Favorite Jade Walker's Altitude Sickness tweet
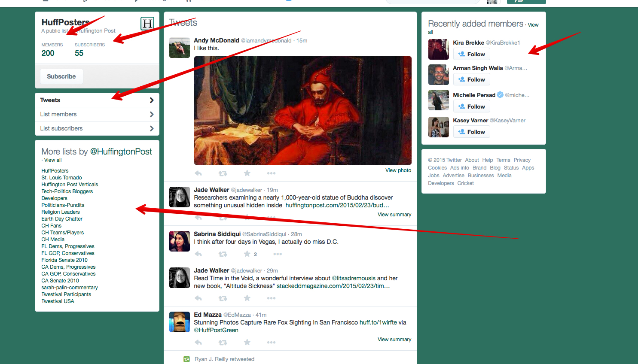This screenshot has height=364, width=638. [247, 298]
